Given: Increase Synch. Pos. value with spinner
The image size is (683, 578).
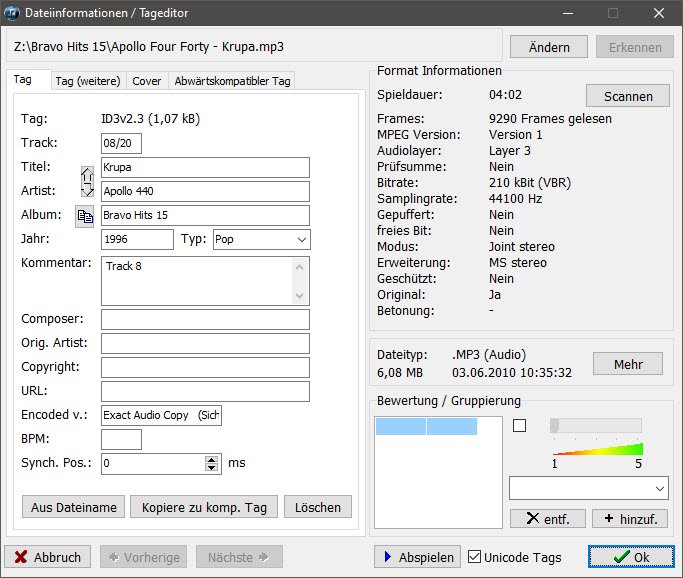Looking at the screenshot, I should [x=211, y=459].
